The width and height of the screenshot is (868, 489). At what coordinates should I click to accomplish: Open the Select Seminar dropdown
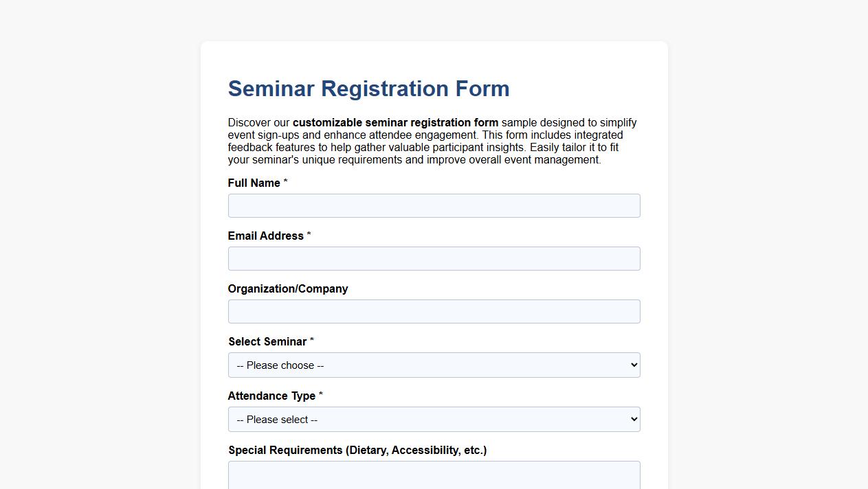[x=434, y=365]
